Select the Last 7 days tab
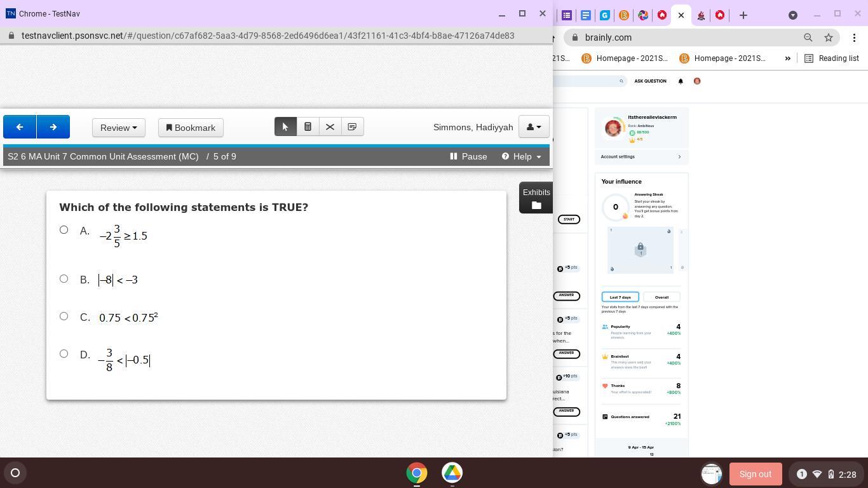Viewport: 868px width, 488px height. click(620, 297)
